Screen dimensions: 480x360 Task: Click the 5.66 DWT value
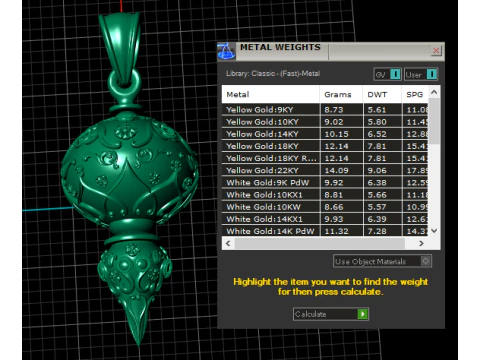point(377,195)
